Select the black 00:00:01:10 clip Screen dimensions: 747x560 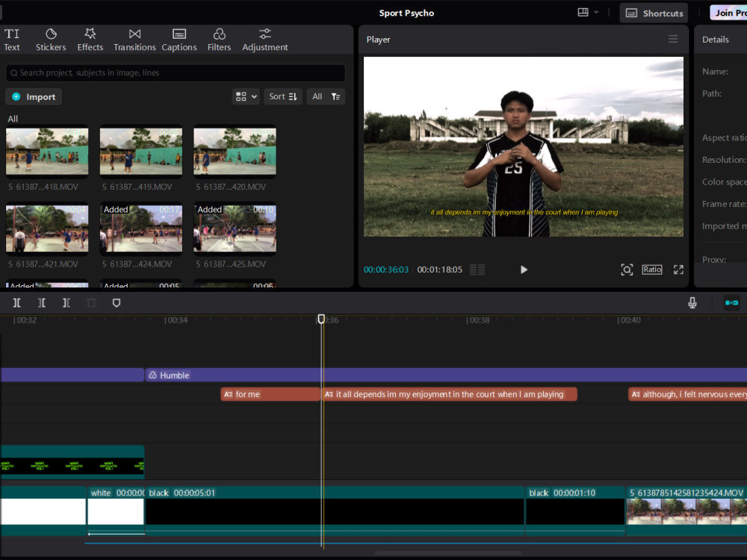[x=575, y=511]
